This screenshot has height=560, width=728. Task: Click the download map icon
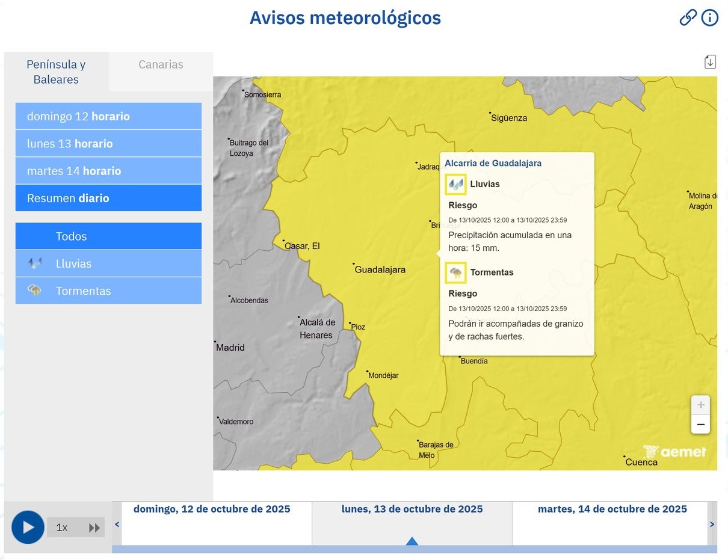710,61
